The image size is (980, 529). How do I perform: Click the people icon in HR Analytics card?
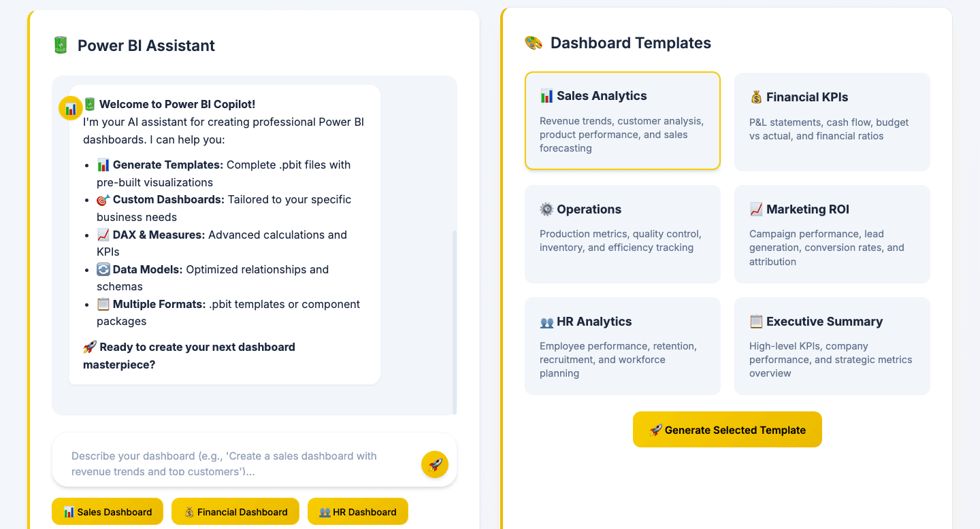click(x=546, y=322)
